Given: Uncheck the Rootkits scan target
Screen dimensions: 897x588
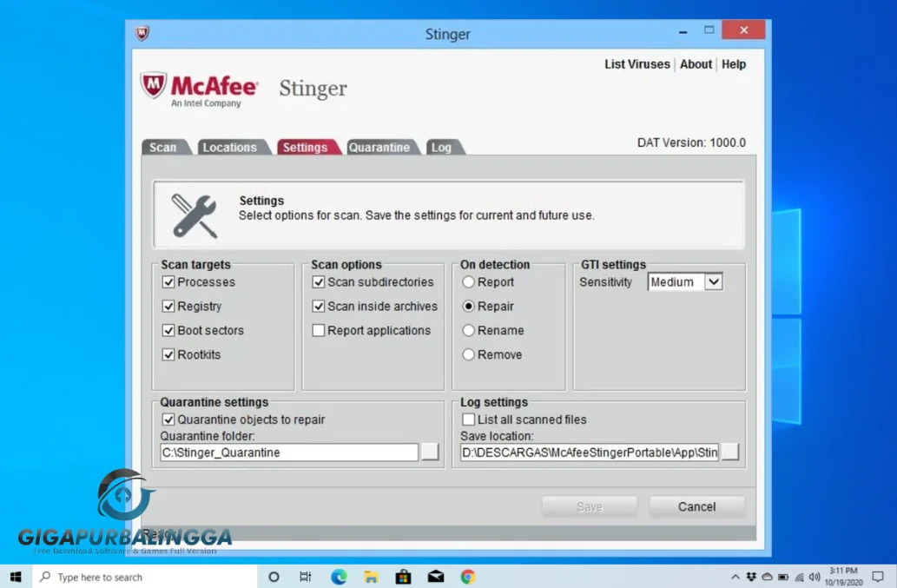Looking at the screenshot, I should (168, 354).
